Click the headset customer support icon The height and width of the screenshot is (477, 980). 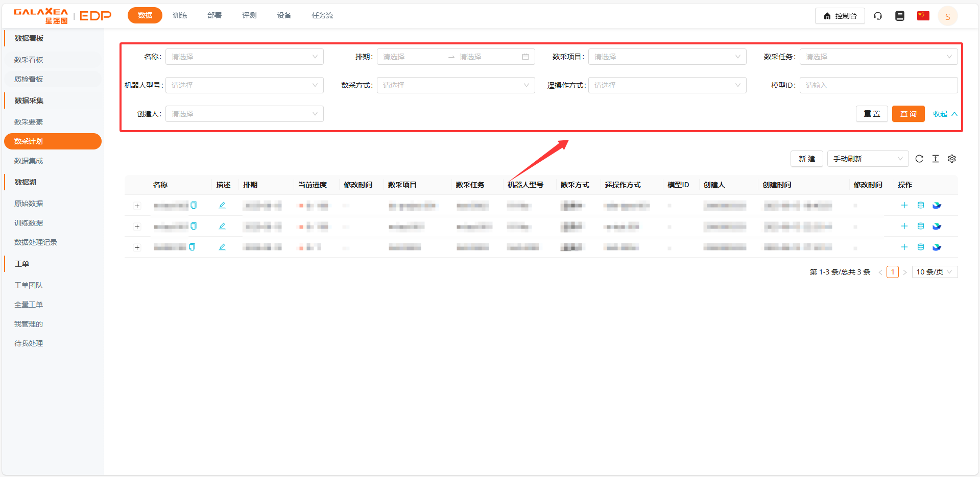(878, 16)
